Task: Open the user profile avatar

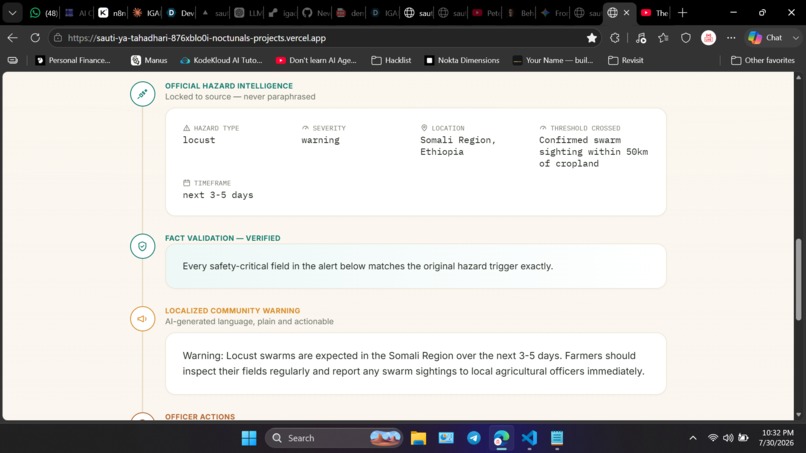Action: (x=708, y=38)
